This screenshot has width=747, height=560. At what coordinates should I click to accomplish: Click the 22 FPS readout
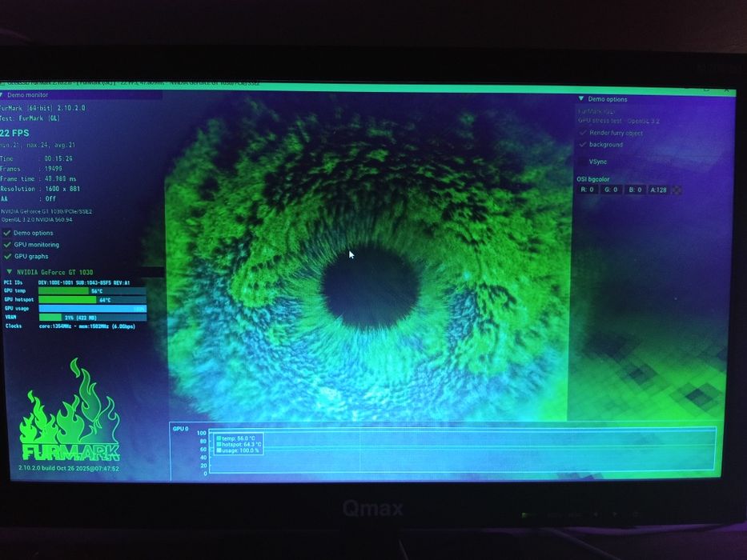[x=14, y=134]
